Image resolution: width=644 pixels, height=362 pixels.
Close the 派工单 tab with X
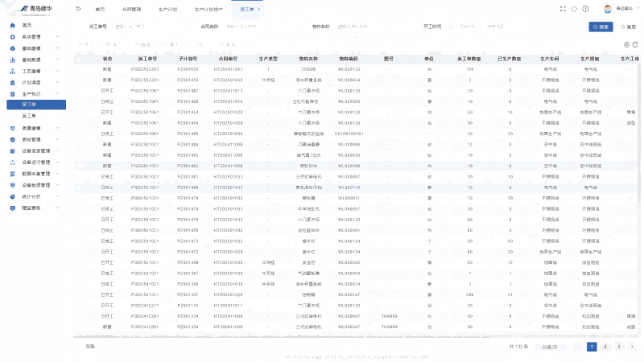coord(258,8)
